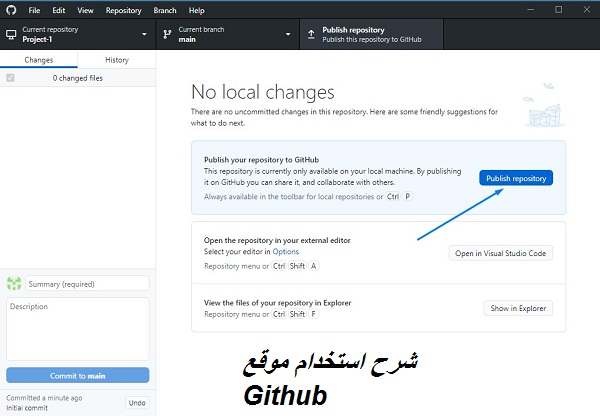Click the Commit to main button

click(x=78, y=375)
